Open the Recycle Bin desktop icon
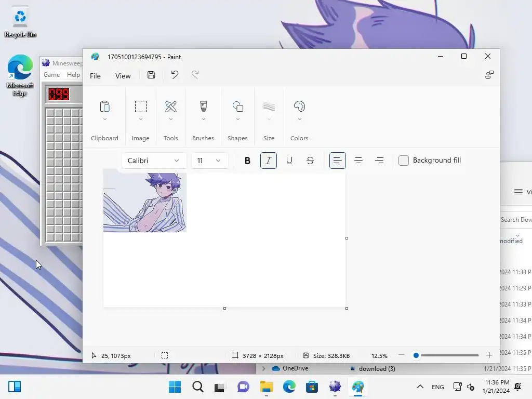Screen dimensions: 532x399 (20, 23)
